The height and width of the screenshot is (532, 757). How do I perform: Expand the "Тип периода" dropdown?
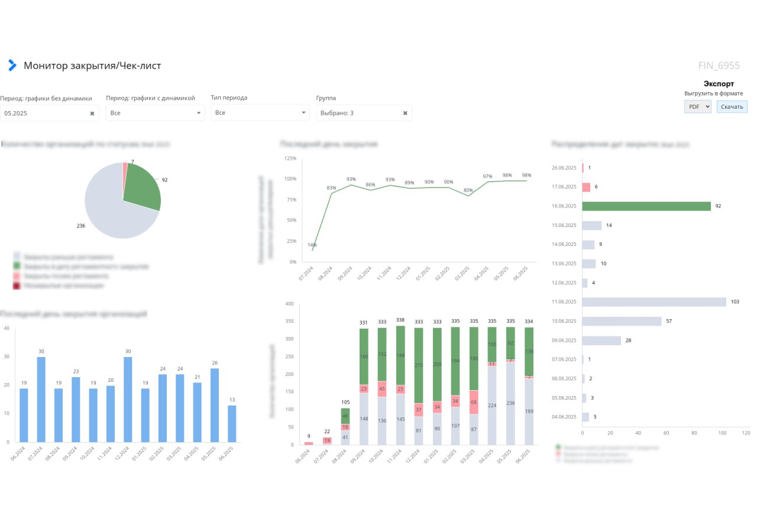click(260, 113)
